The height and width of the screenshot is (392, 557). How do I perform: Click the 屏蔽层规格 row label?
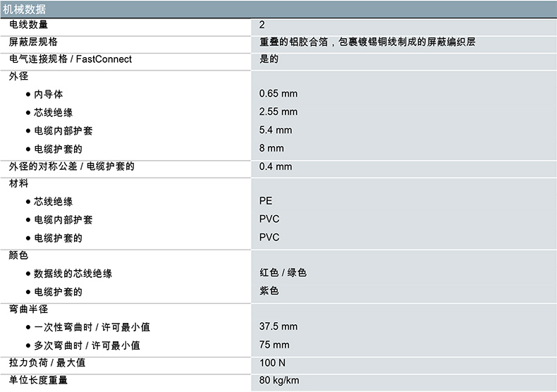tap(33, 42)
